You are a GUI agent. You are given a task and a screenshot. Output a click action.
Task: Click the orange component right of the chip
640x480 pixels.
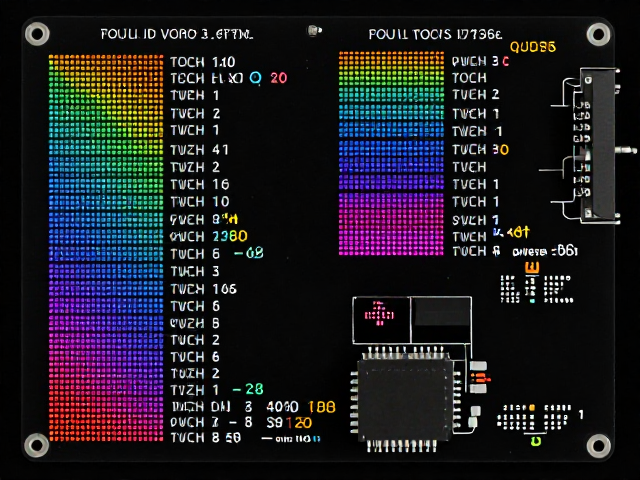coord(480,378)
